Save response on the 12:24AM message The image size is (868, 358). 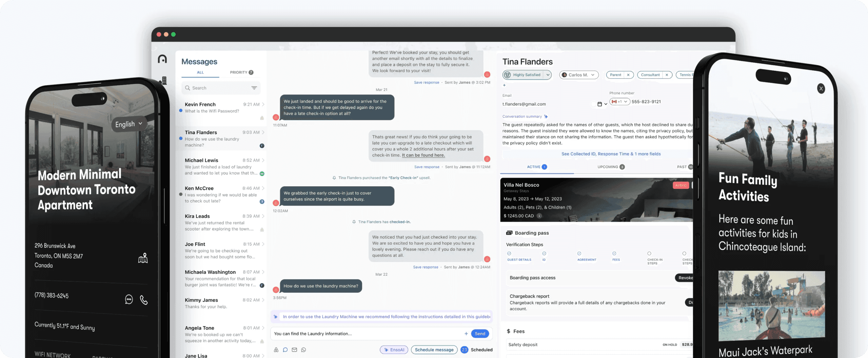426,267
